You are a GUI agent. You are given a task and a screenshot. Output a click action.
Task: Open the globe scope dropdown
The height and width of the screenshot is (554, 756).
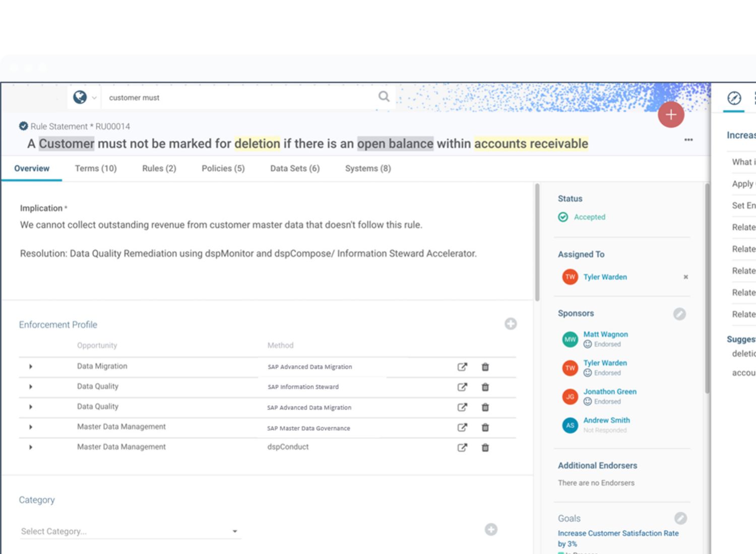pos(84,97)
